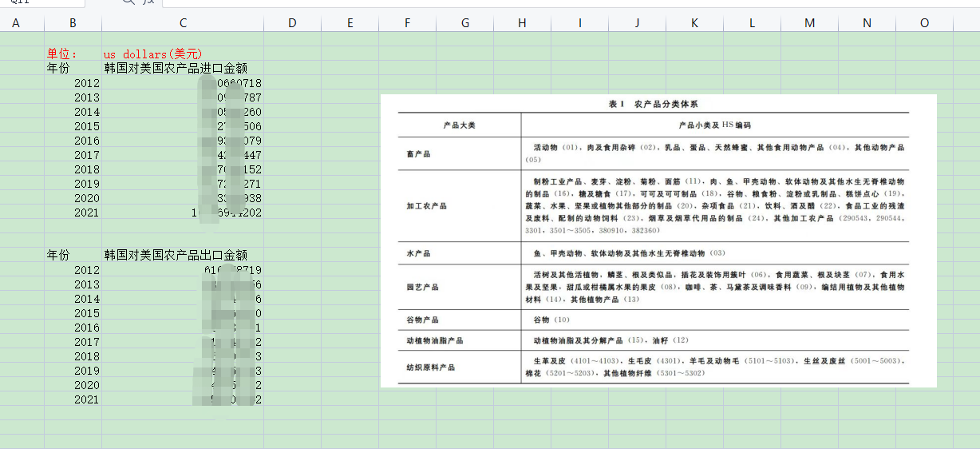980x449 pixels.
Task: Select column C header
Action: [183, 23]
